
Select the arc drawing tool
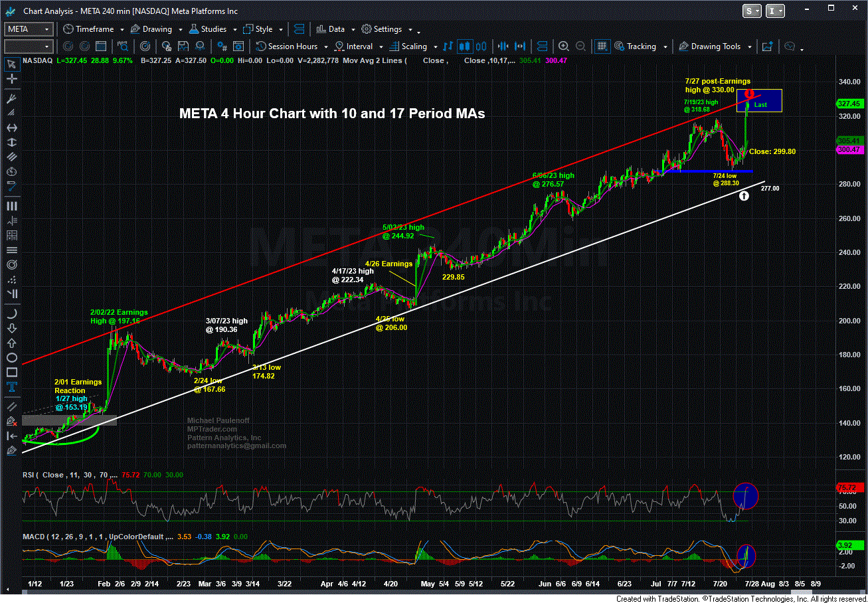coord(11,313)
